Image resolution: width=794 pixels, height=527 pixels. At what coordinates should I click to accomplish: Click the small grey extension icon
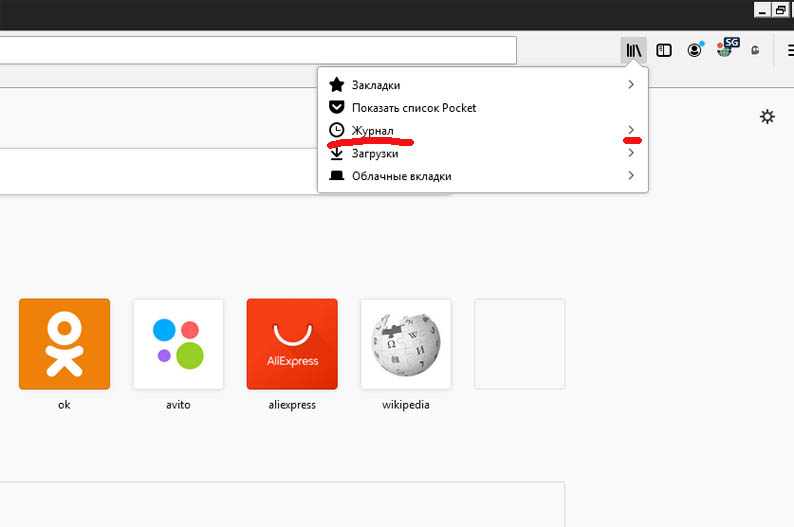point(755,50)
